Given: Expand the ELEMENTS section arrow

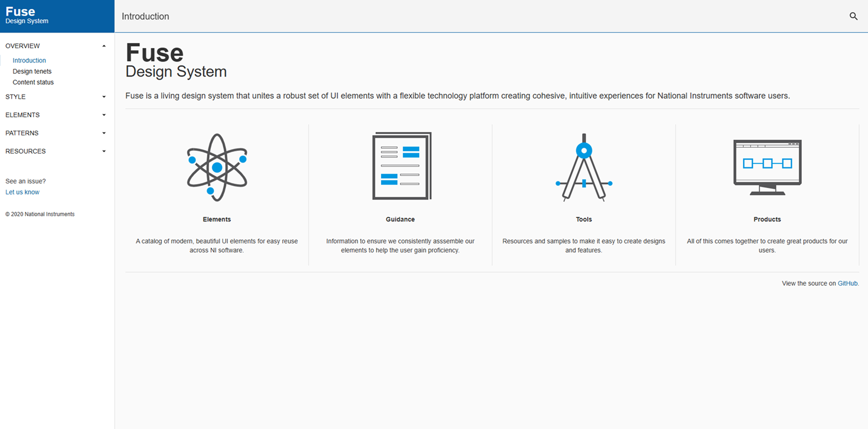Looking at the screenshot, I should coord(104,115).
